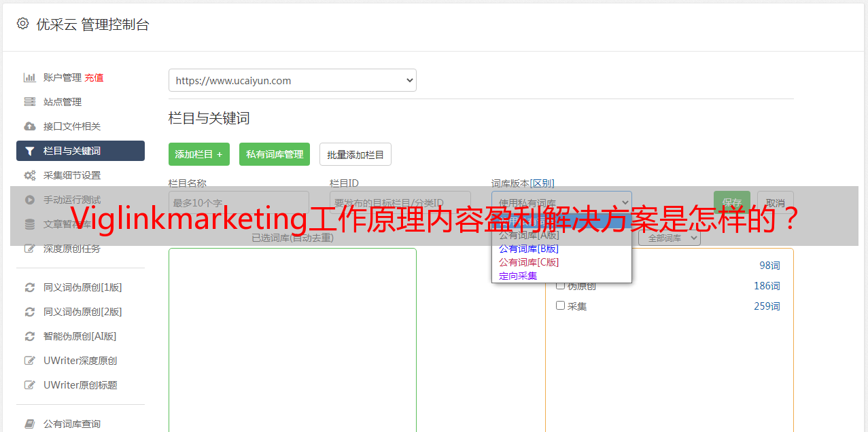
Task: Click the refresh icon for 同义词伪原创[2版]
Action: tap(29, 312)
